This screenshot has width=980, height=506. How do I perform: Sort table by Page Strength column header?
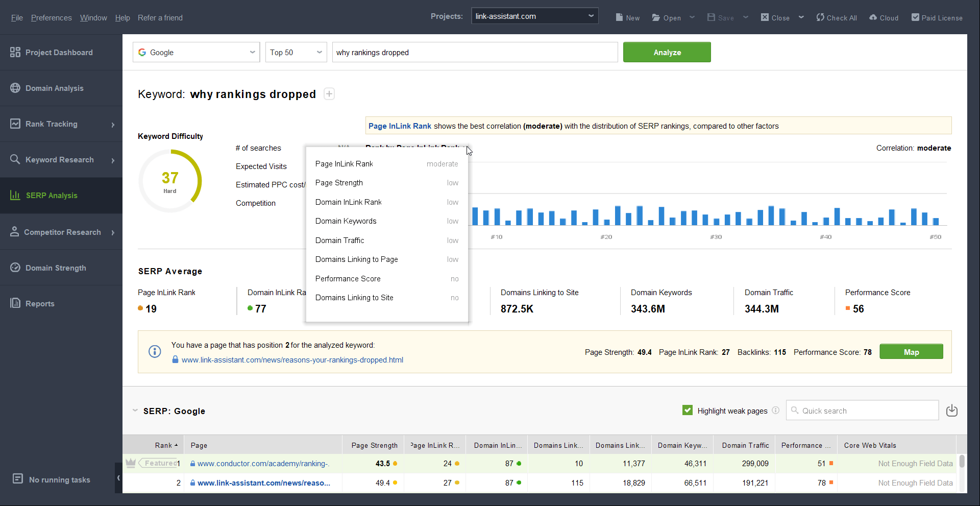pos(373,445)
